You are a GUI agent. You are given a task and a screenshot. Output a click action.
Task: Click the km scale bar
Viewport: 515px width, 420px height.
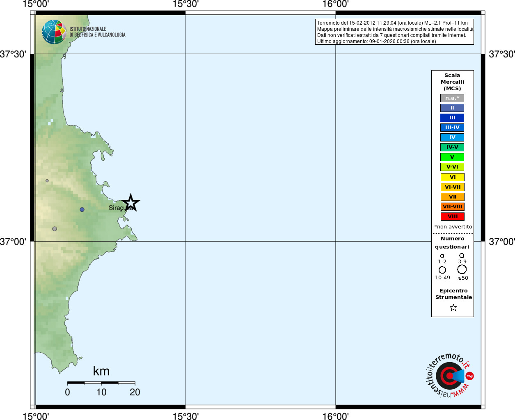[101, 383]
